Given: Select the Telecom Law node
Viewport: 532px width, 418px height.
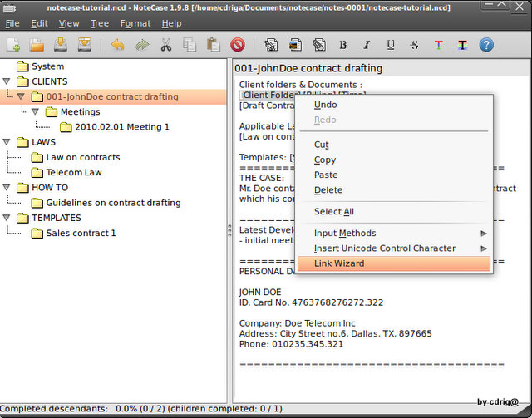Looking at the screenshot, I should pos(74,172).
